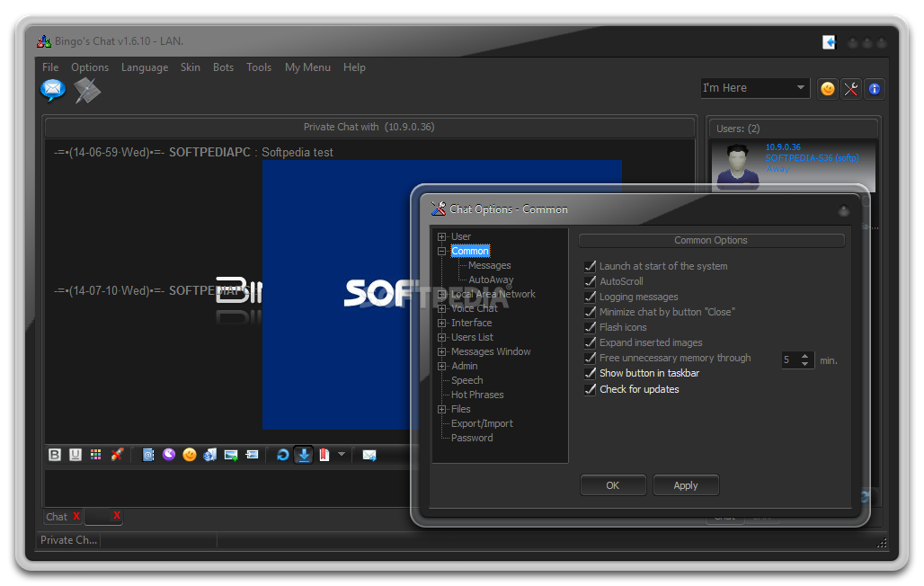Open the smiley emoticons picker in the message toolbar
924x586 pixels.
[x=189, y=455]
